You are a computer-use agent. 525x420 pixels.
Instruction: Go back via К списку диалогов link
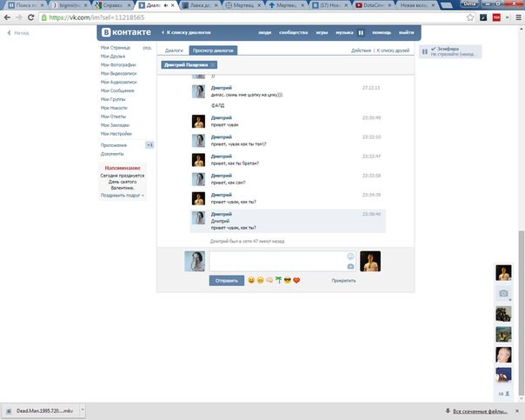coord(185,34)
